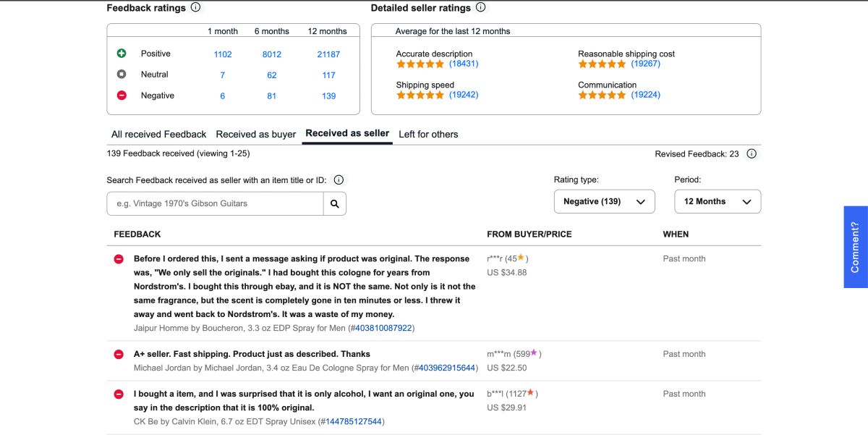Select the All received Feedback tab
The height and width of the screenshot is (435, 868).
coord(158,134)
